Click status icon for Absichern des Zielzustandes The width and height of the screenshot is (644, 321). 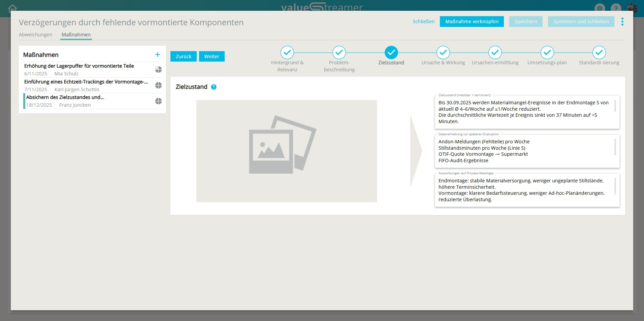[x=158, y=101]
